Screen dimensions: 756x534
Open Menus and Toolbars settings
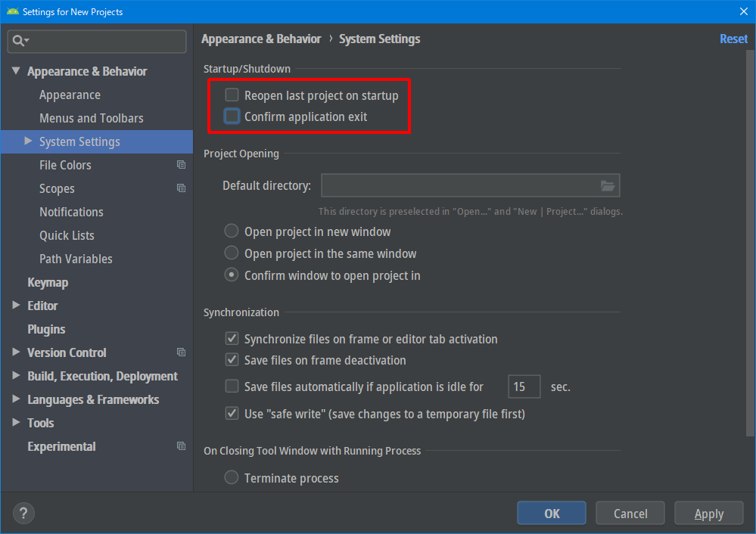[x=92, y=118]
